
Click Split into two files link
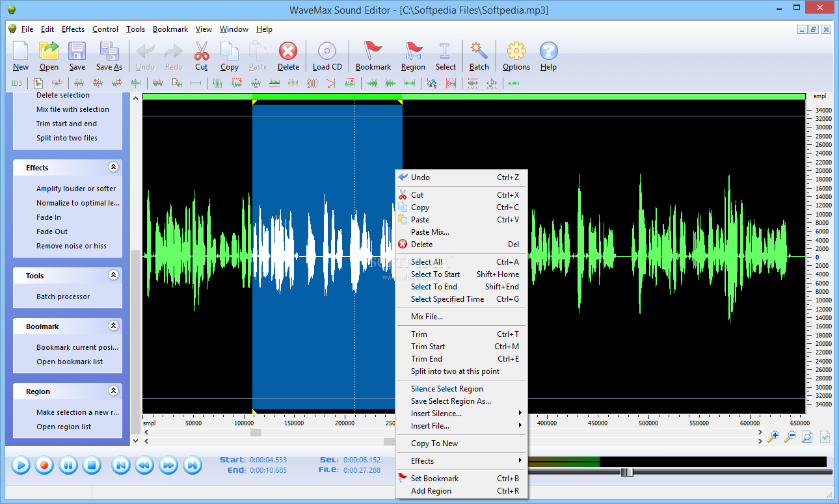tap(67, 138)
